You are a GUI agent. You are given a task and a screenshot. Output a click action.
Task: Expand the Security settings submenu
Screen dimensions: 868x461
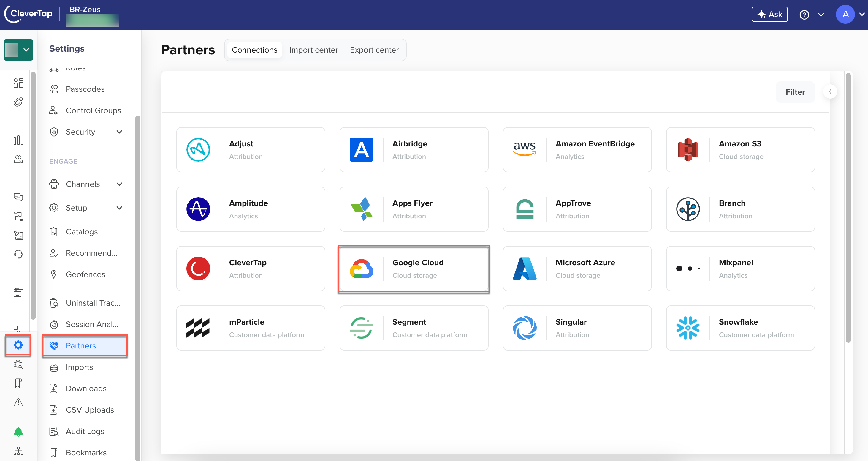coord(119,132)
